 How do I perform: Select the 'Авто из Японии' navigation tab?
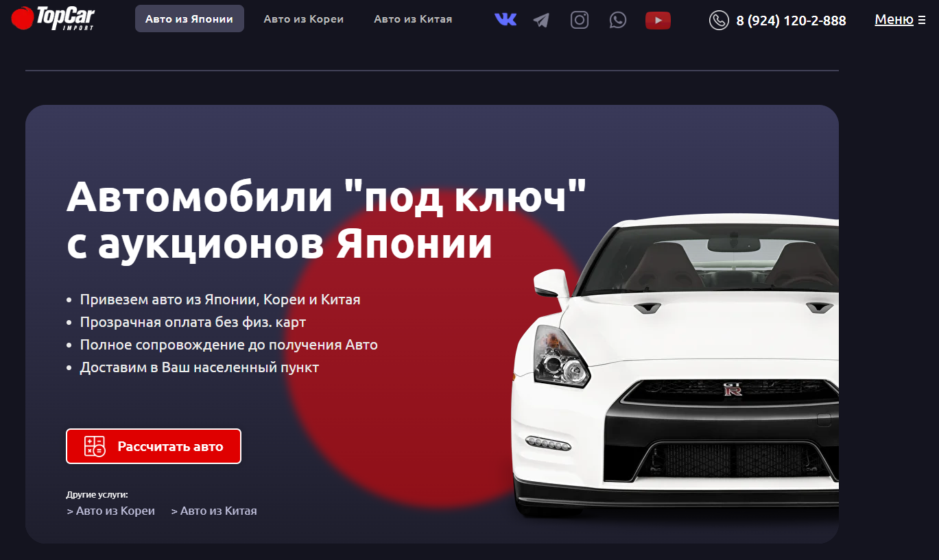click(189, 19)
